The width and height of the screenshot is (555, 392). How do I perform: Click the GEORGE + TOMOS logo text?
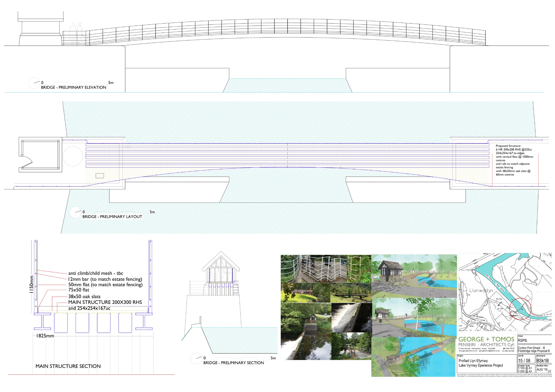(x=486, y=339)
